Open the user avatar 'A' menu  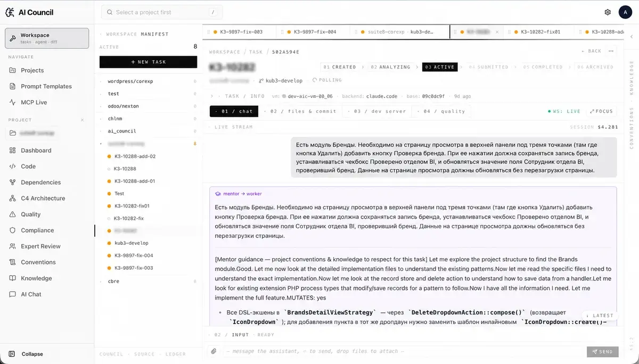[x=625, y=12]
